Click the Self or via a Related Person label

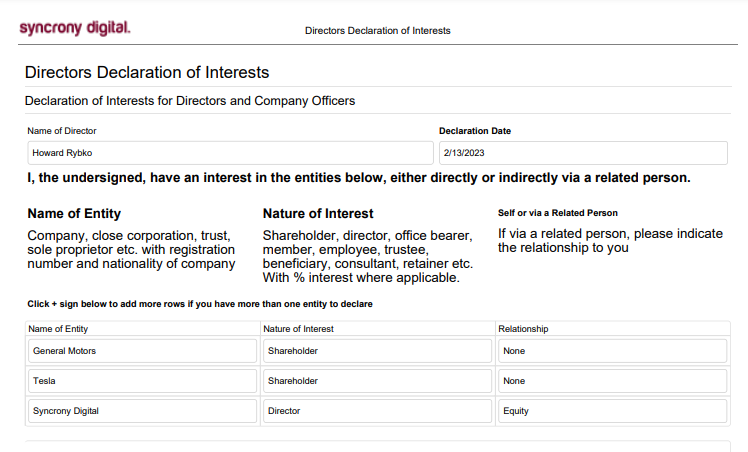click(558, 213)
